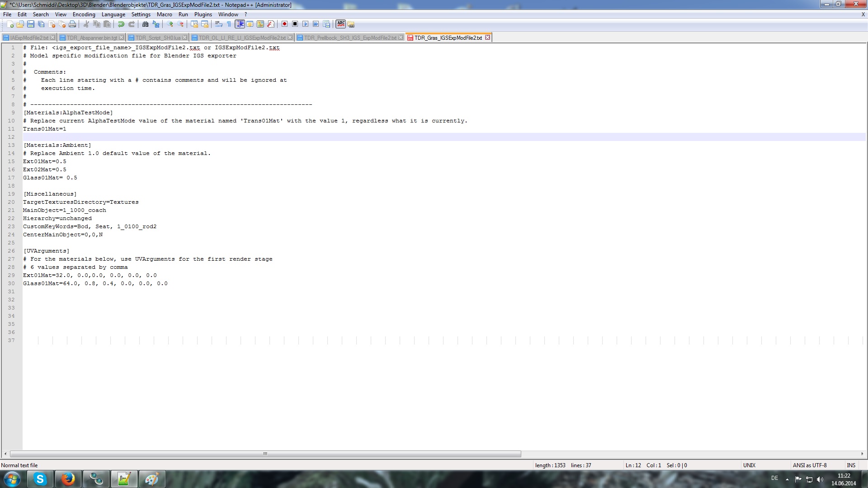This screenshot has width=868, height=488.
Task: Click the horizontal scrollbar thumb
Action: pyautogui.click(x=265, y=454)
